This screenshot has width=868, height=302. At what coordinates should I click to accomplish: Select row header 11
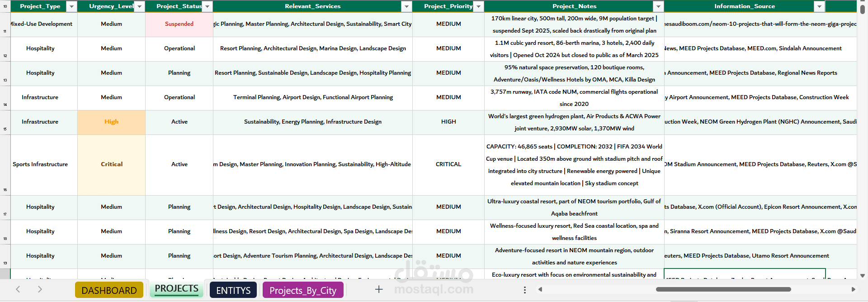[5, 25]
